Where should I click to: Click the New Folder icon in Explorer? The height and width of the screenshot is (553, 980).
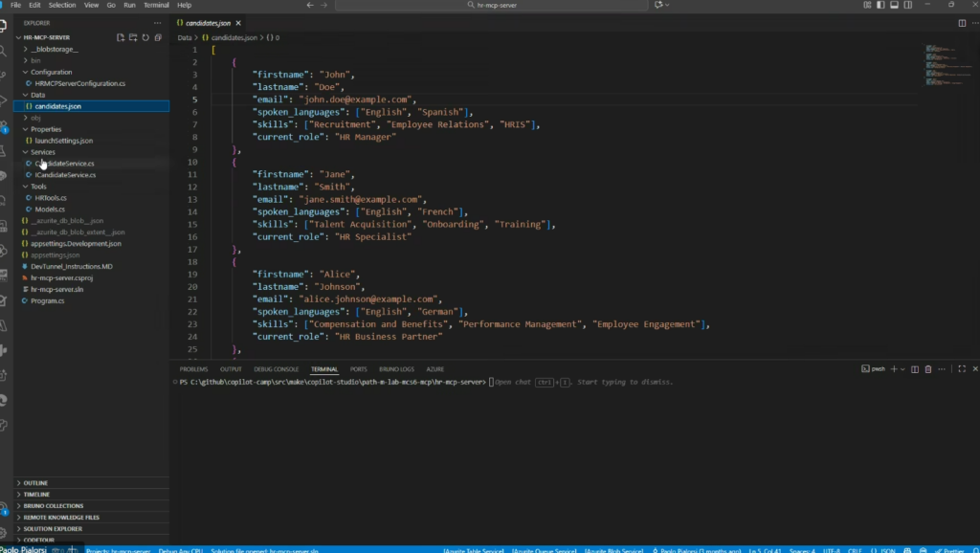[x=132, y=37]
